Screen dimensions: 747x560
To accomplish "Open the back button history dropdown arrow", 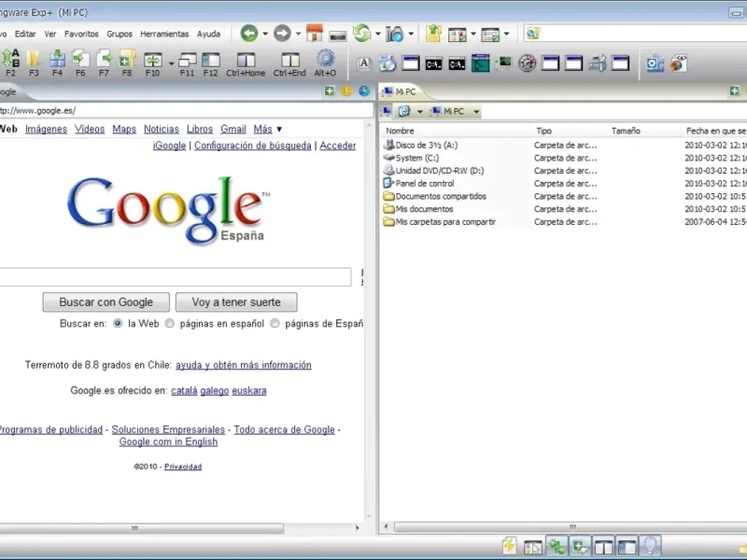I will tap(265, 34).
